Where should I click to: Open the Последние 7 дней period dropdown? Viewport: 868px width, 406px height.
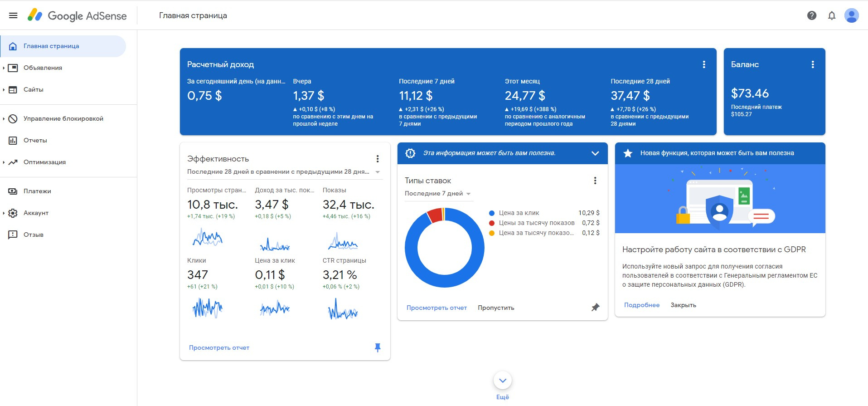437,194
